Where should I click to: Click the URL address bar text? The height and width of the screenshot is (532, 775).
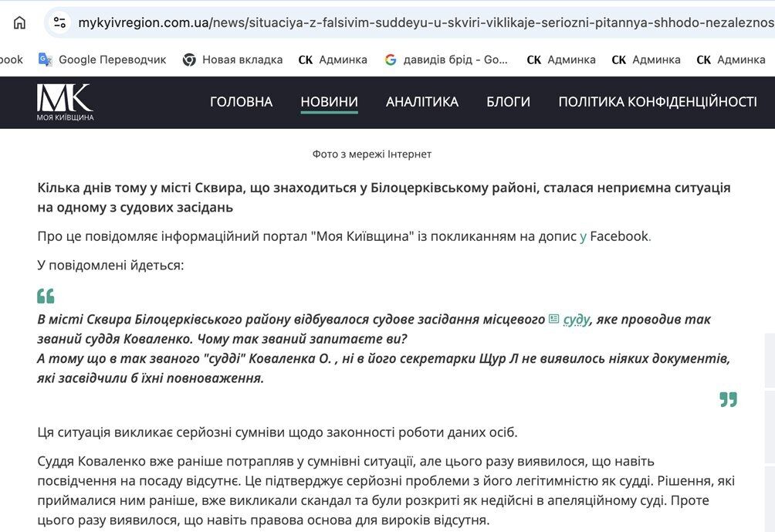pos(426,22)
